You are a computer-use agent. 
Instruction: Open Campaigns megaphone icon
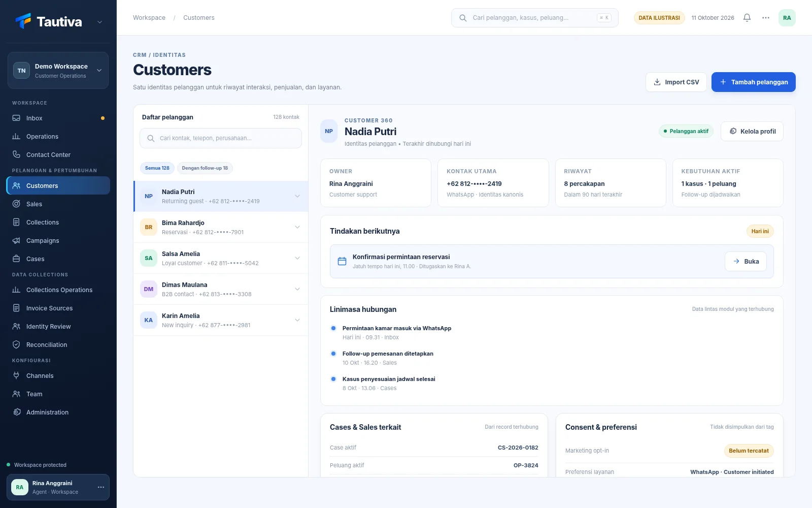pyautogui.click(x=16, y=241)
